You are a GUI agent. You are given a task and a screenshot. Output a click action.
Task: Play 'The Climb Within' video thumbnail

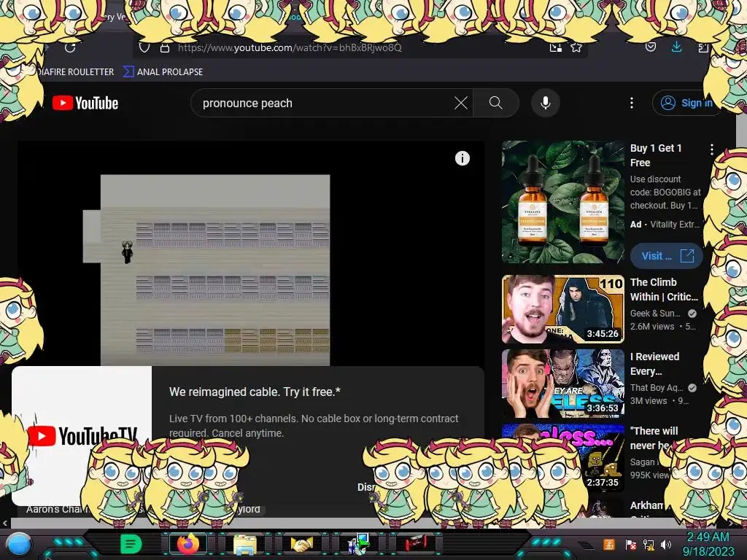(562, 309)
